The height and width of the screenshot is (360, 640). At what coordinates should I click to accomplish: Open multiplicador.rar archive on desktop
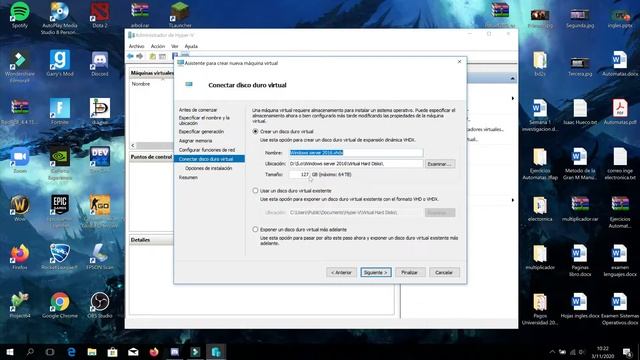pyautogui.click(x=580, y=208)
